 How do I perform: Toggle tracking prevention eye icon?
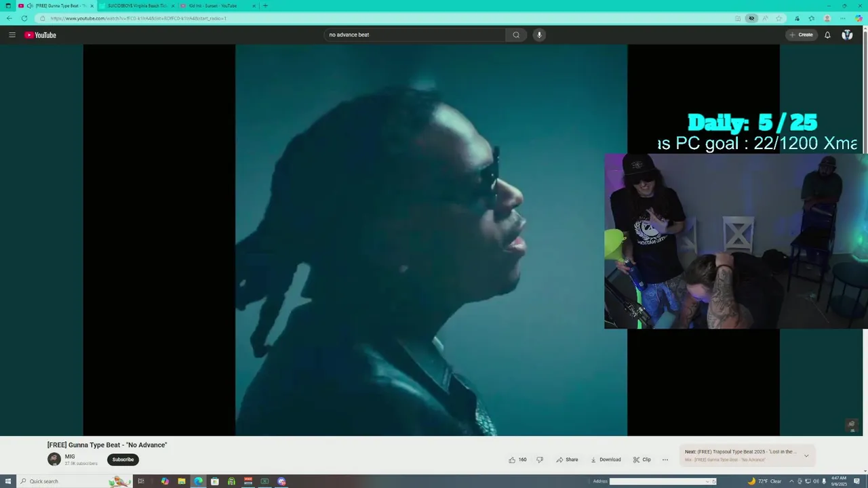point(751,18)
